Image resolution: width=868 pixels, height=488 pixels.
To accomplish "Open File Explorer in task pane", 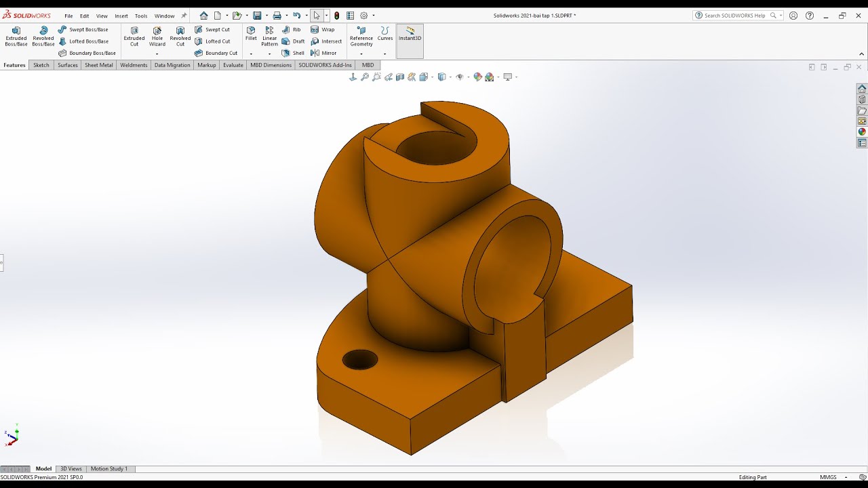I will [862, 110].
